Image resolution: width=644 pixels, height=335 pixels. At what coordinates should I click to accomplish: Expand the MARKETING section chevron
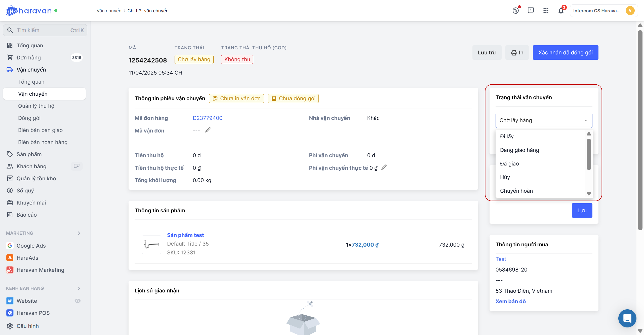pos(79,233)
